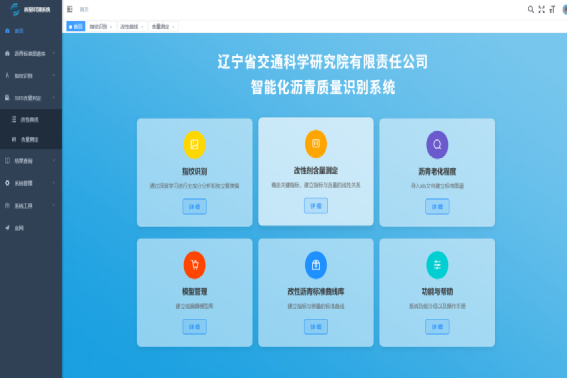Click the purple 沥青老化程度 search icon

(x=437, y=145)
